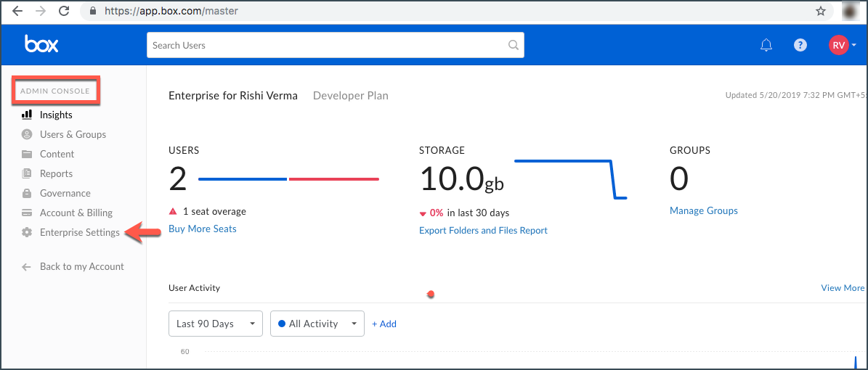Click the 10.0gb storage value

(x=462, y=179)
